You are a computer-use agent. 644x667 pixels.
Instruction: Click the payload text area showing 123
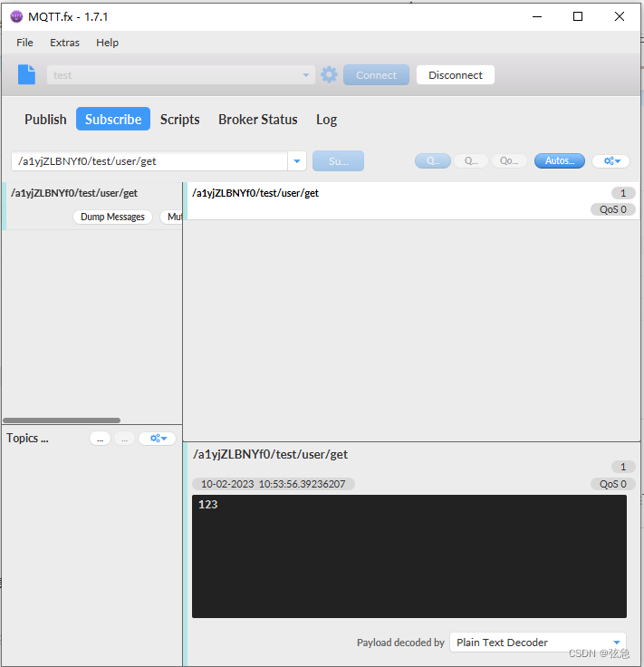pyautogui.click(x=409, y=556)
